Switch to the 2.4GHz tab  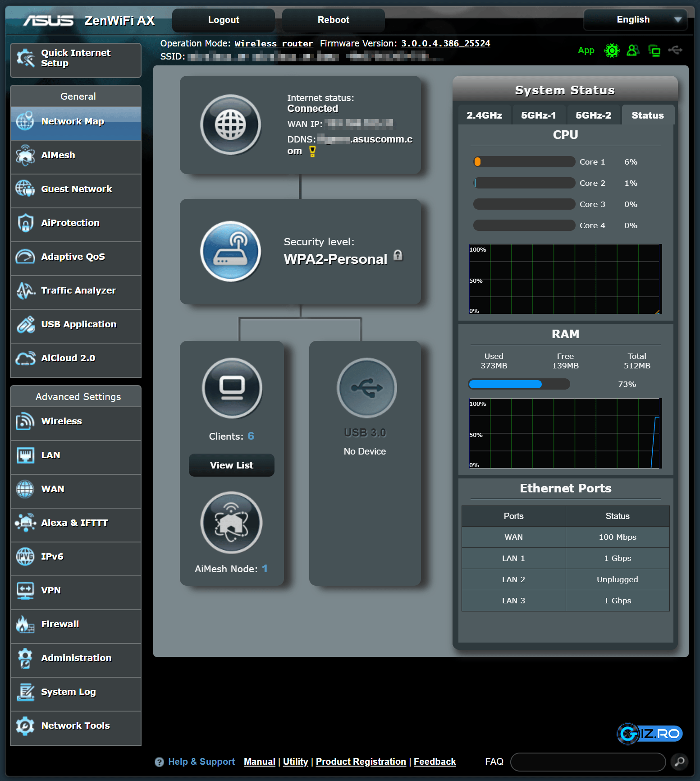point(484,115)
